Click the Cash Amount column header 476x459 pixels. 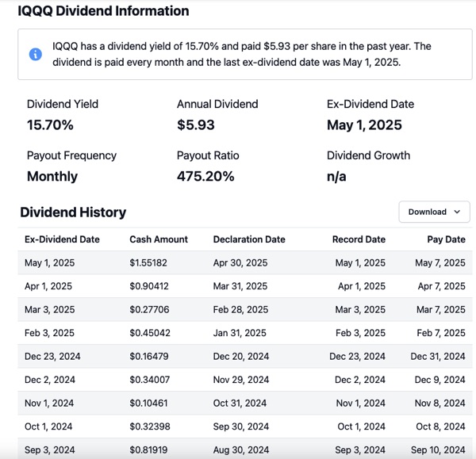159,239
